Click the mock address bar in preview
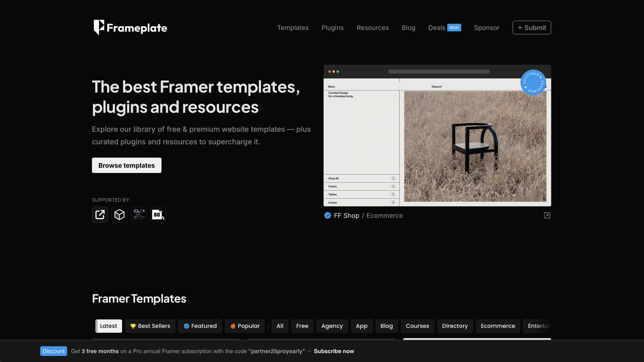The height and width of the screenshot is (362, 644). pyautogui.click(x=439, y=72)
